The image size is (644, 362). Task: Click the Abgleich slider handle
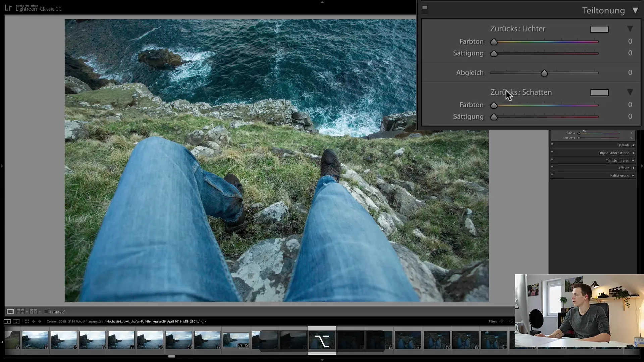544,73
